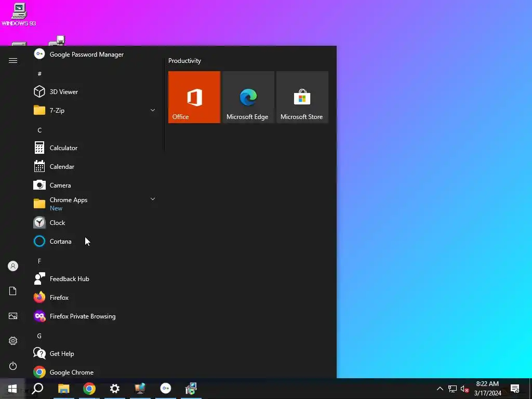Select the WINDOWS 93 desktop shortcut

19,15
